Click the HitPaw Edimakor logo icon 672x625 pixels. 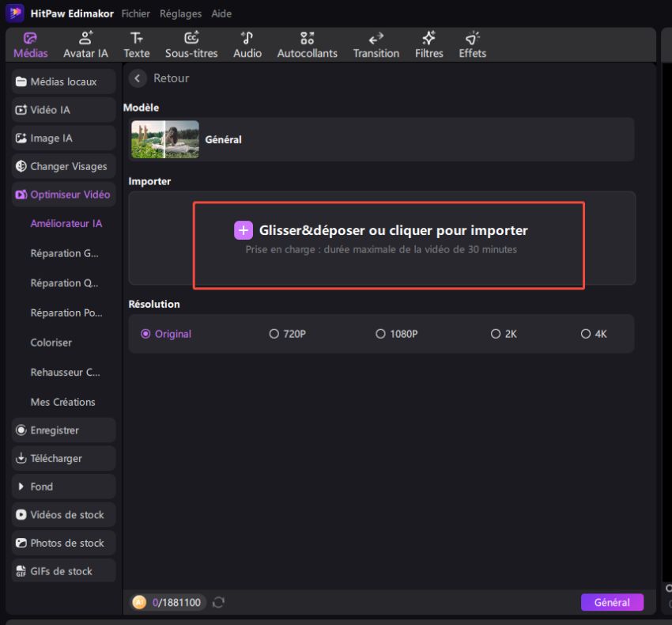click(15, 13)
